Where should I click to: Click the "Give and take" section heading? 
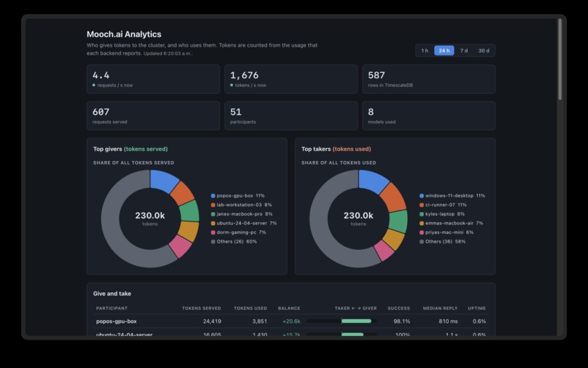pyautogui.click(x=112, y=294)
